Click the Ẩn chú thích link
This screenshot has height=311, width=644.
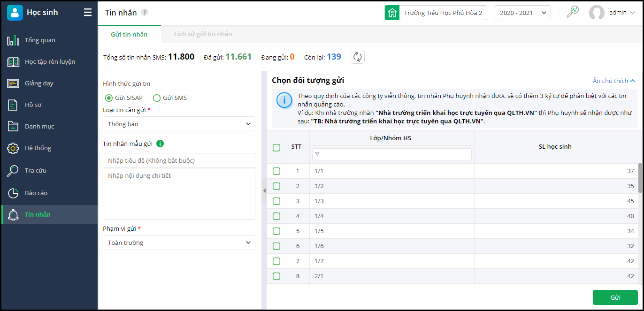(x=613, y=81)
